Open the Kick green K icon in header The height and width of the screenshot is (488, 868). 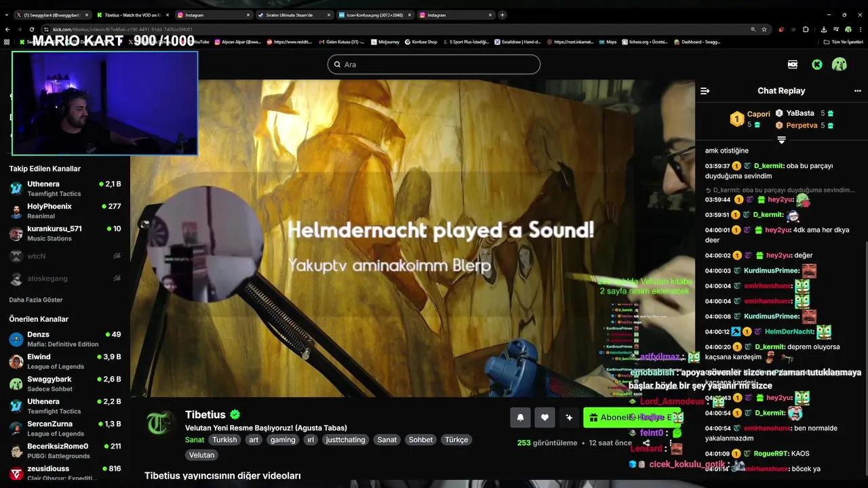[817, 64]
